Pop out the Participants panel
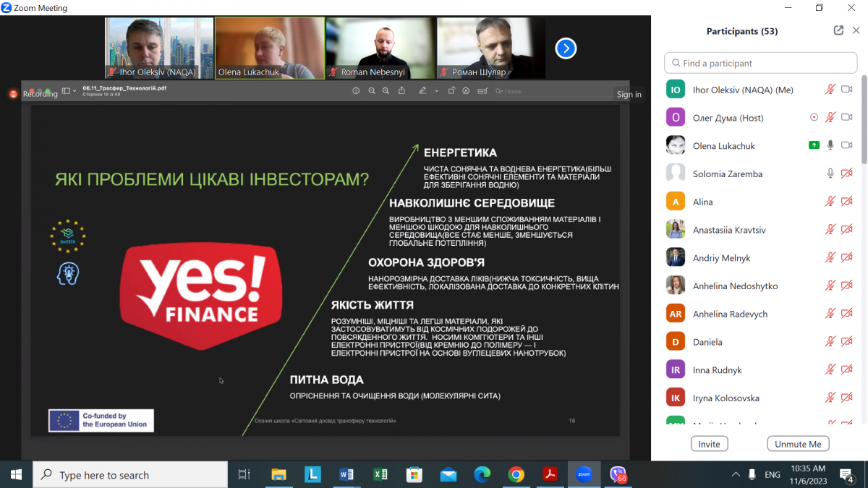868x488 pixels. tap(838, 30)
